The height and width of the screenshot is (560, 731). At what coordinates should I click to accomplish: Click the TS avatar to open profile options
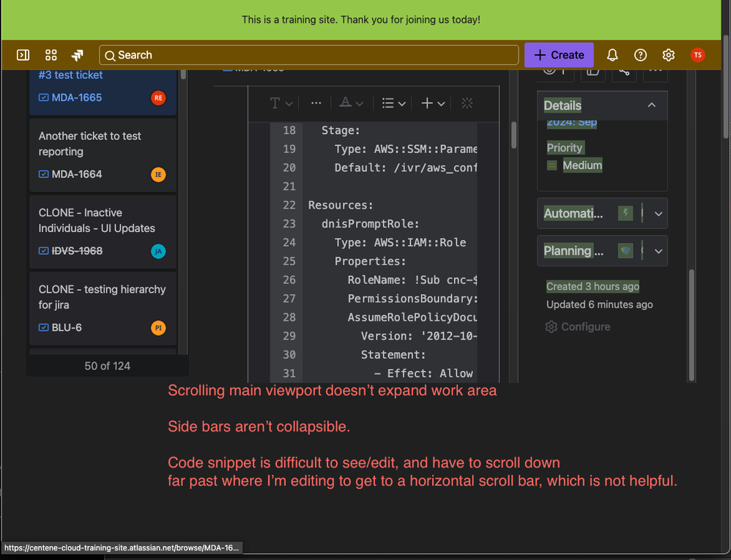tap(697, 54)
